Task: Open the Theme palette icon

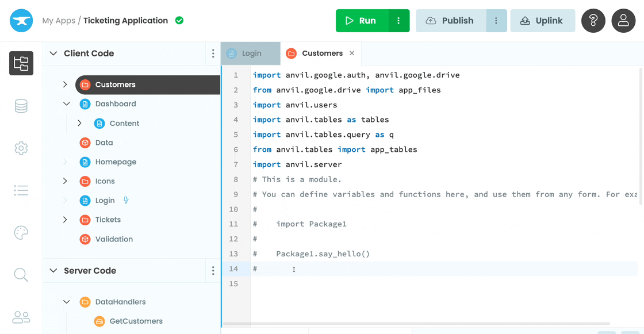Action: point(21,232)
